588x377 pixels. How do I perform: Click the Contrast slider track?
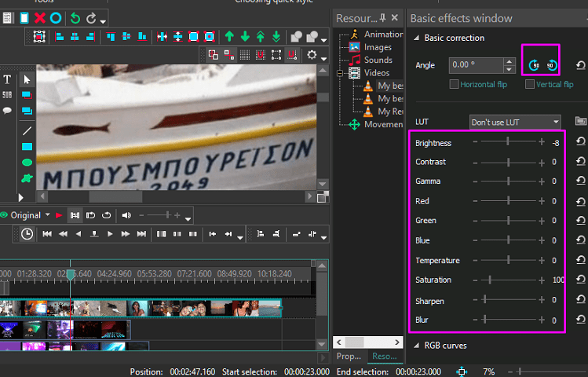point(508,163)
